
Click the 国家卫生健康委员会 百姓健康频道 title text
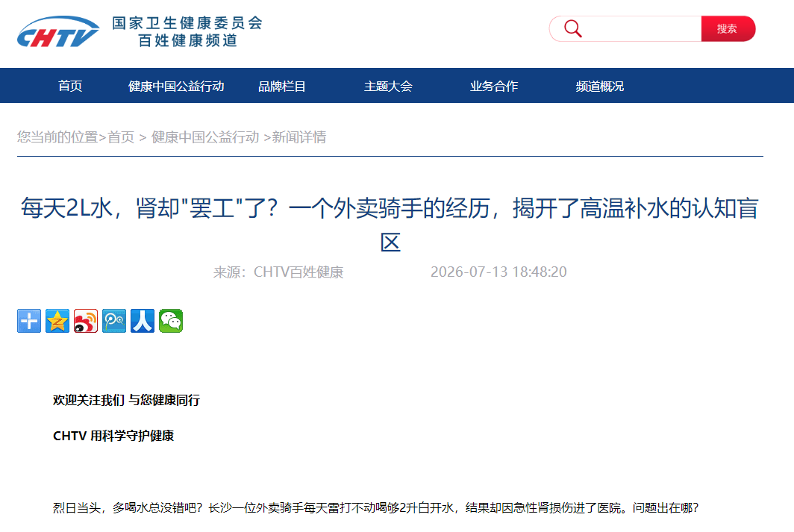click(187, 31)
